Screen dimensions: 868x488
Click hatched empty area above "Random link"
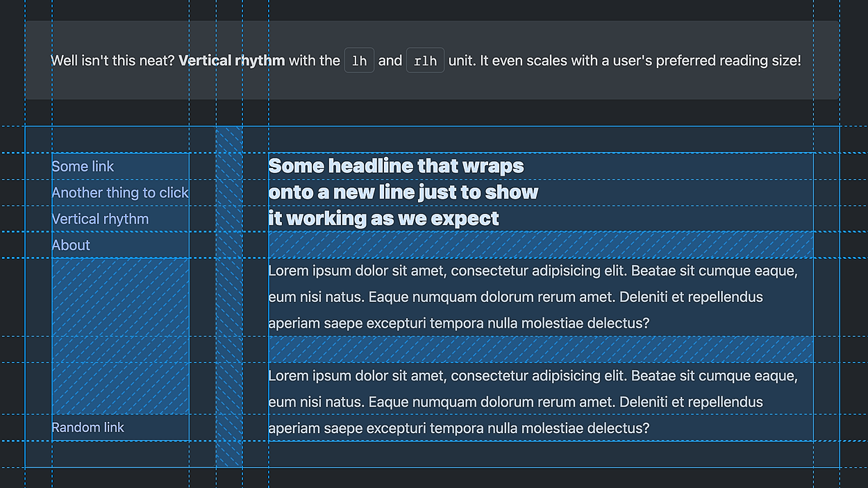[x=120, y=337]
